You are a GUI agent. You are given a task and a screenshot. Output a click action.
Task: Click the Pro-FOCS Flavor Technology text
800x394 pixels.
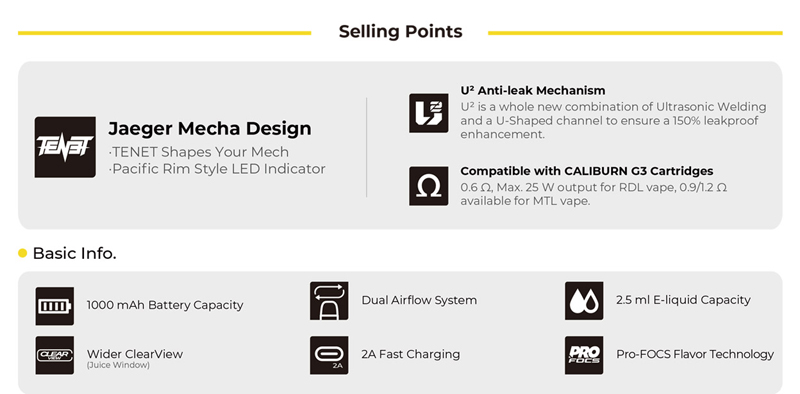(x=695, y=354)
